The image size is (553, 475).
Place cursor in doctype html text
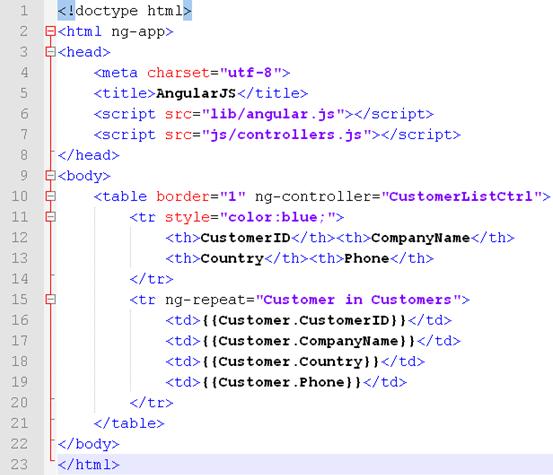(124, 11)
